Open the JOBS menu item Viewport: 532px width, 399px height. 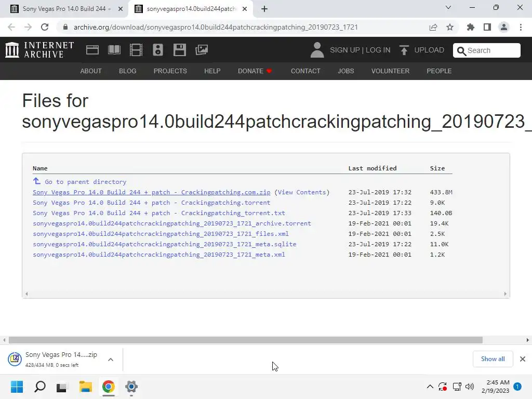click(x=345, y=71)
